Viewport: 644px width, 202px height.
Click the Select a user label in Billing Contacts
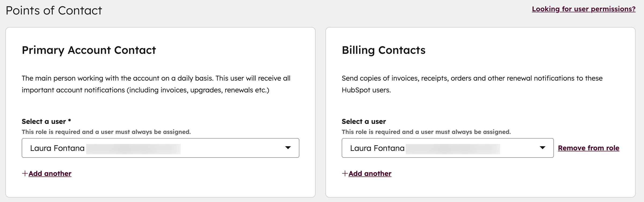pyautogui.click(x=364, y=121)
